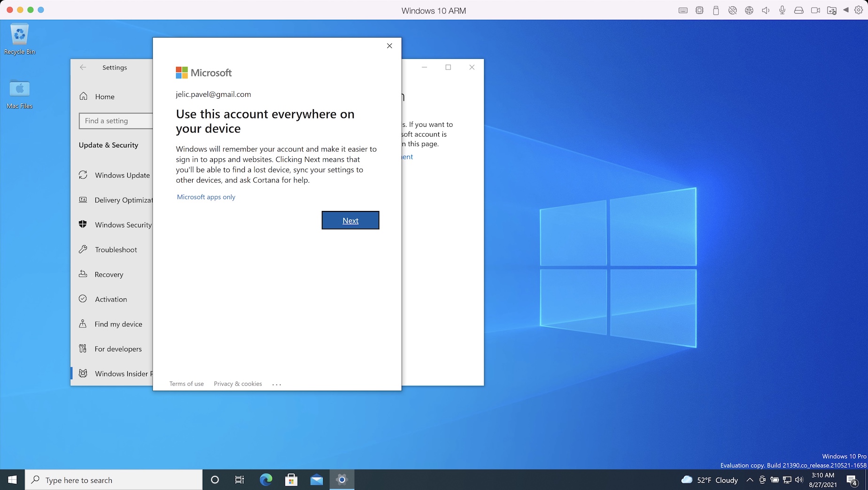
Task: Minimize the Settings window
Action: coord(424,67)
